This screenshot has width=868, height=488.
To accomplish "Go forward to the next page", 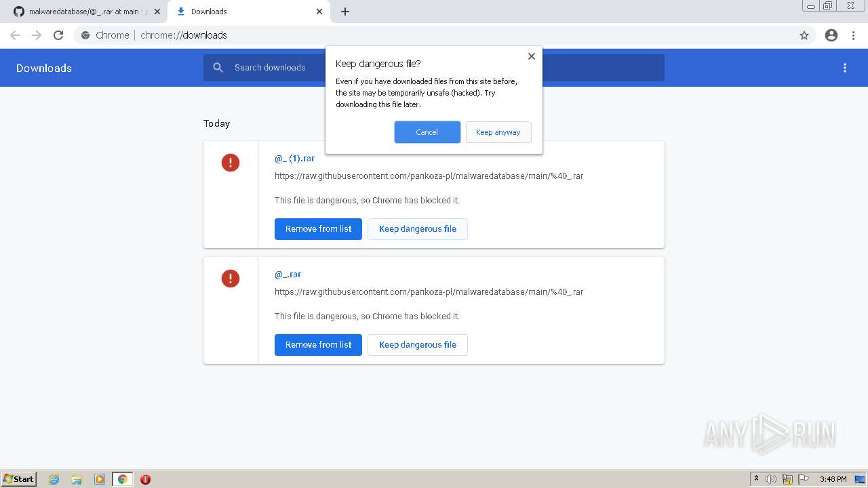I will [x=37, y=35].
